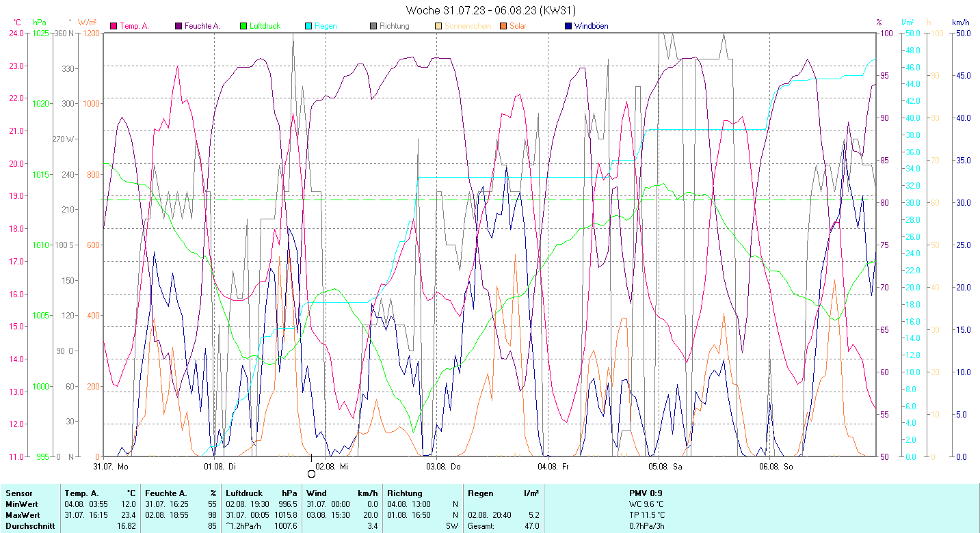
Task: Click the pressure trend '^1.2hPa/h'
Action: (x=243, y=525)
